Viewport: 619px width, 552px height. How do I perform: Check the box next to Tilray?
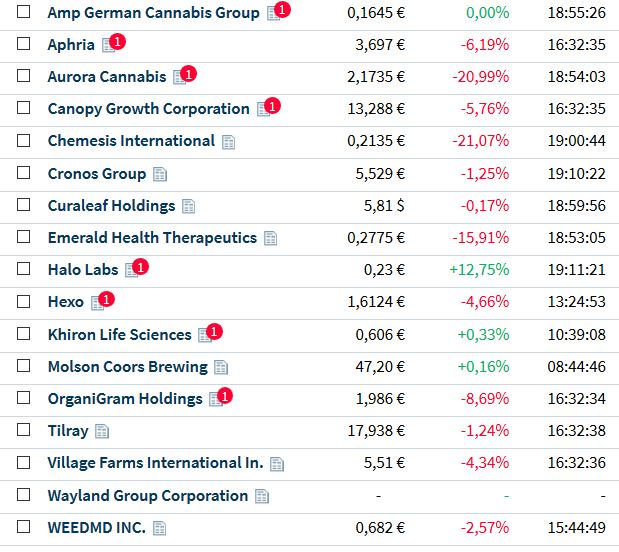pos(24,431)
